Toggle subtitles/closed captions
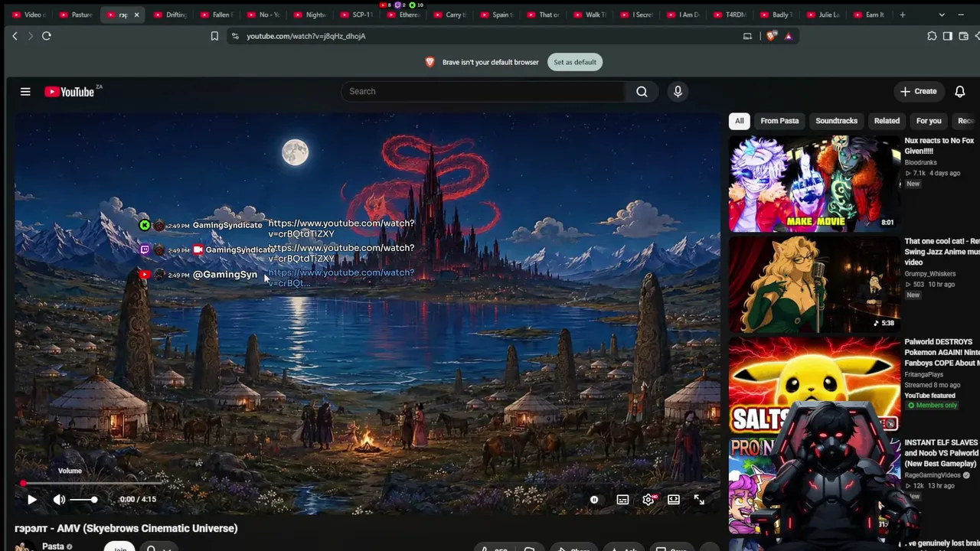 (x=623, y=500)
